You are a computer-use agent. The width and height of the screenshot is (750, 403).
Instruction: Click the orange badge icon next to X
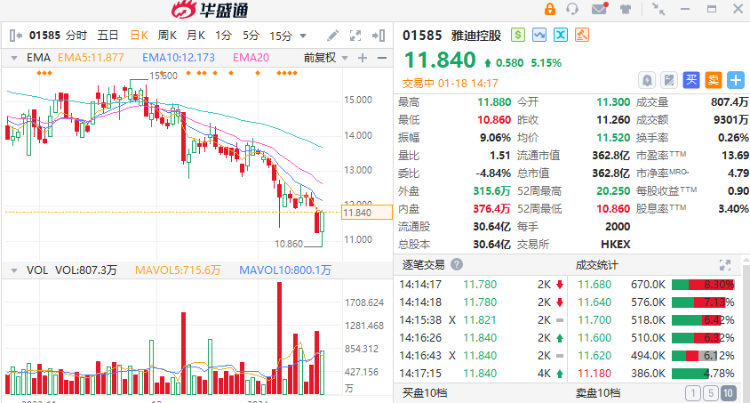[x=582, y=35]
